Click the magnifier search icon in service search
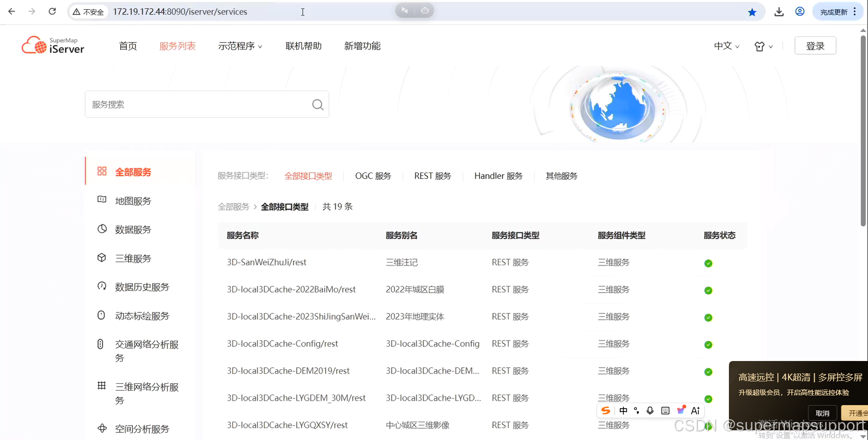The image size is (868, 440). (317, 105)
